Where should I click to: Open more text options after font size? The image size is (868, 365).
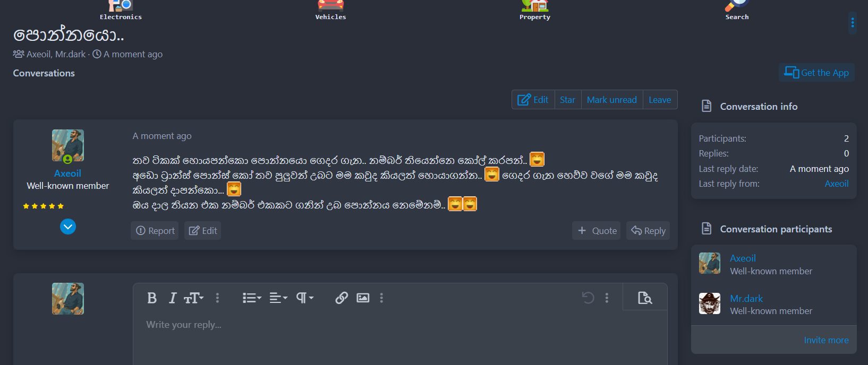(217, 298)
